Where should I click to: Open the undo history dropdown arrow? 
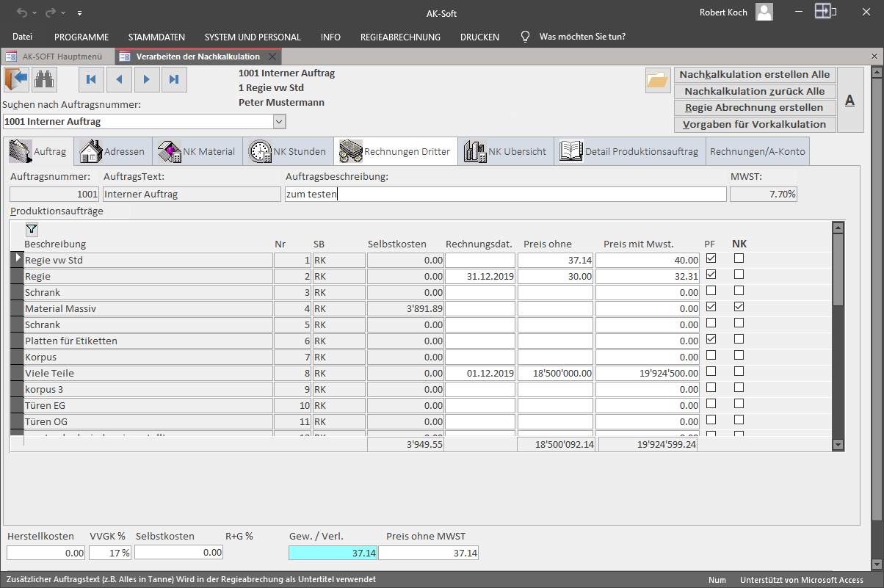coord(34,13)
